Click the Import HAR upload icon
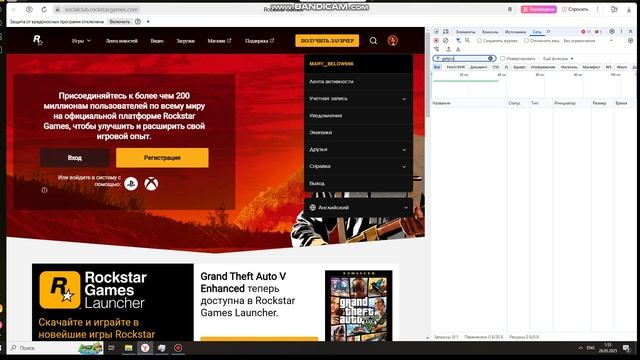This screenshot has width=640, height=360. (x=448, y=49)
